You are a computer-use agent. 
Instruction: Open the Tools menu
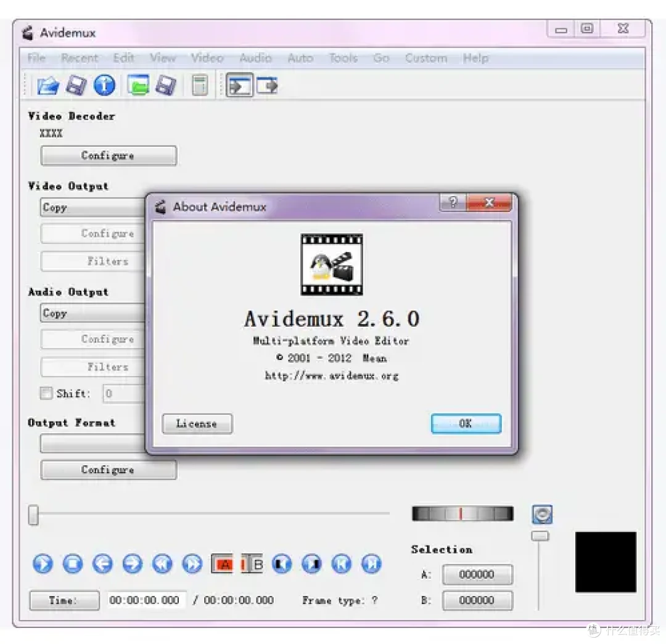point(343,58)
